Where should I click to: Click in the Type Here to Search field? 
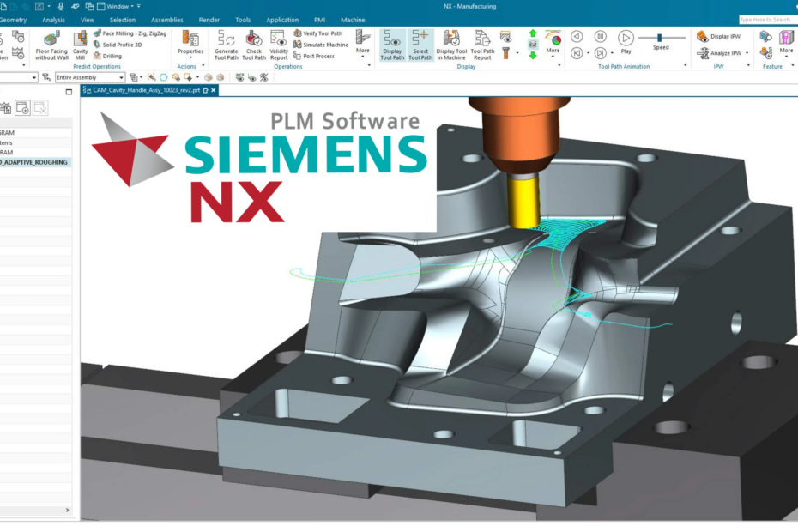[x=769, y=20]
